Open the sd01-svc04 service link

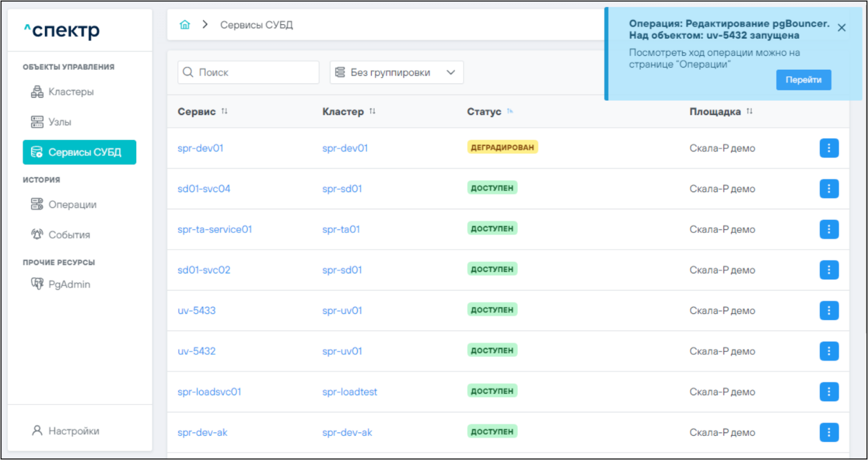[x=204, y=189]
